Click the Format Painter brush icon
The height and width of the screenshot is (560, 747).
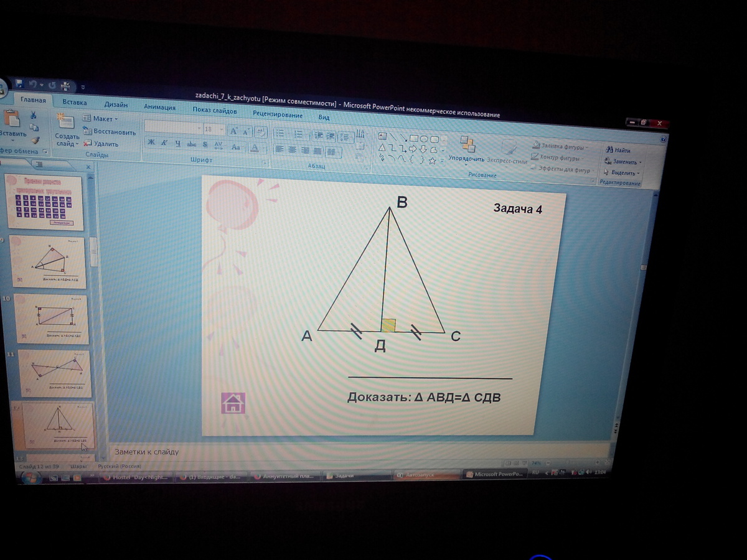(x=35, y=141)
